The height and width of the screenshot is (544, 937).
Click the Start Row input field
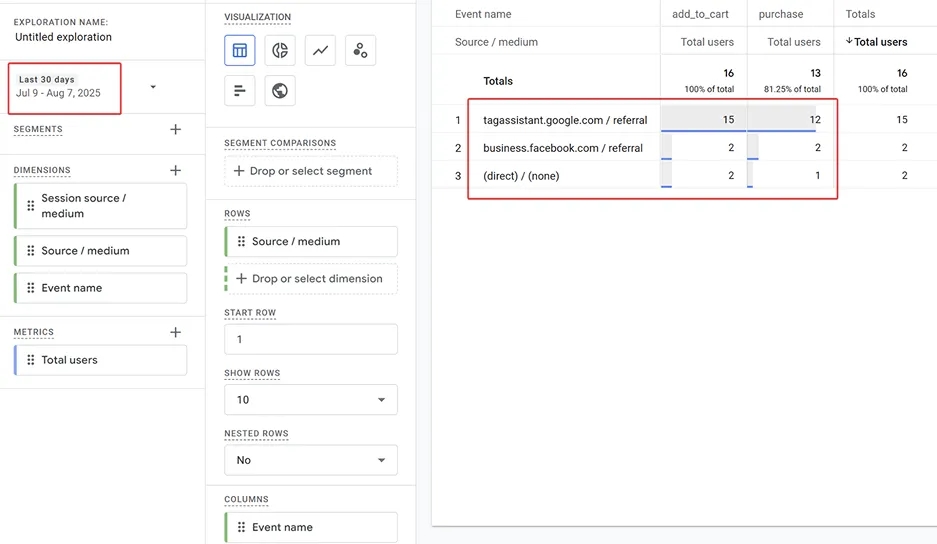pyautogui.click(x=311, y=340)
